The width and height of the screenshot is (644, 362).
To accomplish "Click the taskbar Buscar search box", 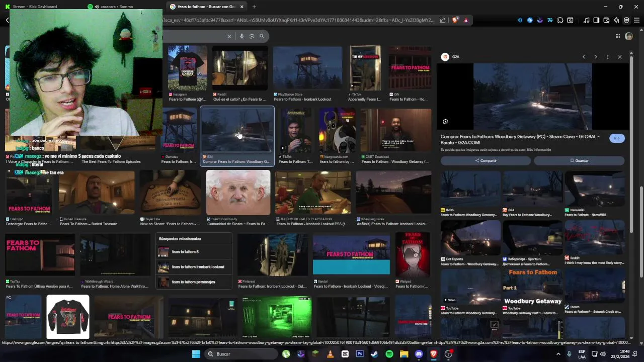I will (x=240, y=354).
